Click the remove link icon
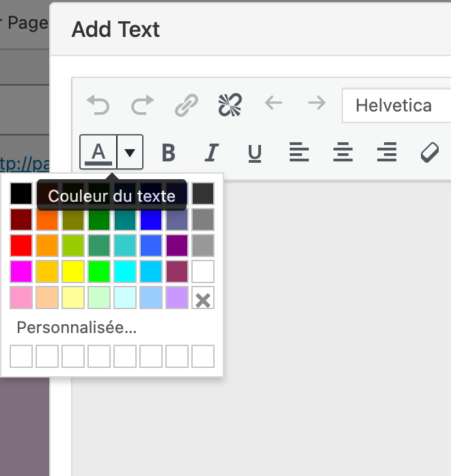Screen dimensions: 451x476 (x=230, y=105)
